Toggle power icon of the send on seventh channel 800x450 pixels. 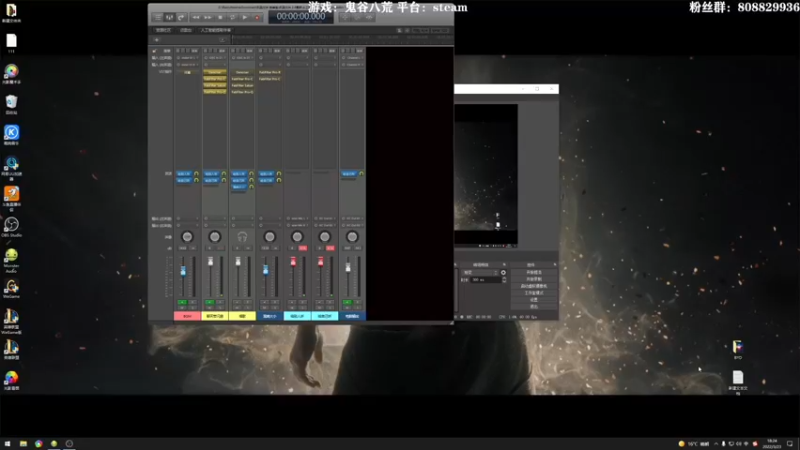point(361,174)
